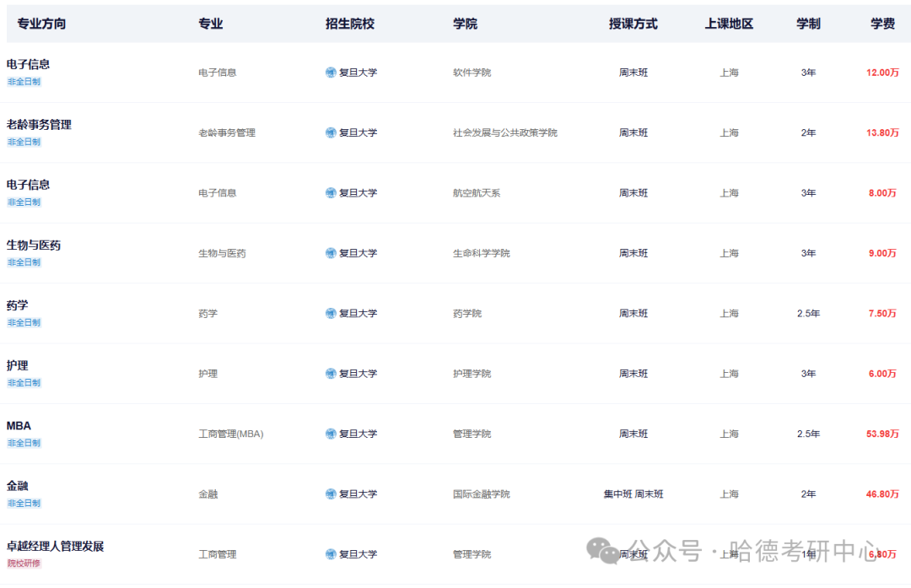The height and width of the screenshot is (588, 911).
Task: Open the bold 药学 program title
Action: 18,305
